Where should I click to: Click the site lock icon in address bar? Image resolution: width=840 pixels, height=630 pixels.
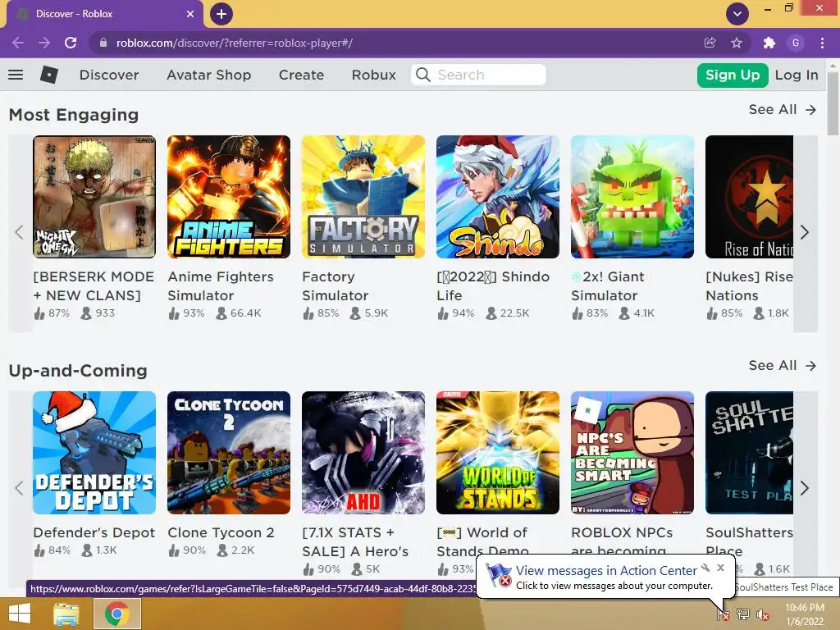pyautogui.click(x=103, y=43)
